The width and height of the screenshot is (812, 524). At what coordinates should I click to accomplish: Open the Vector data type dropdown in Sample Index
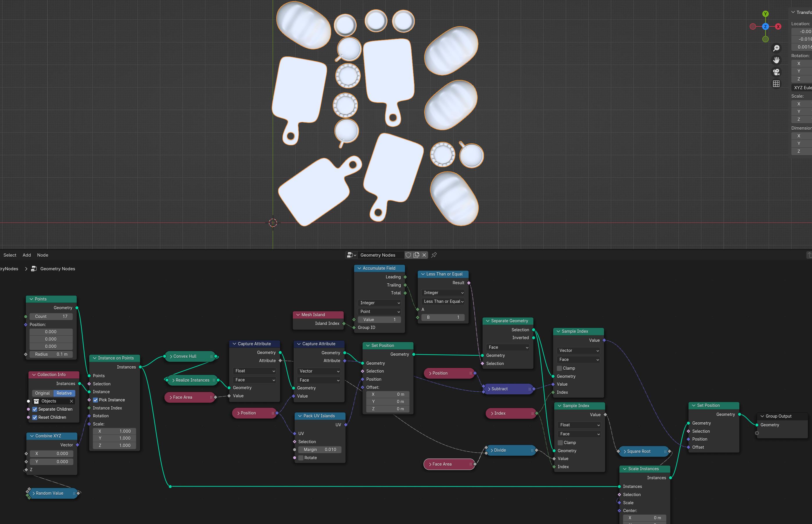579,350
